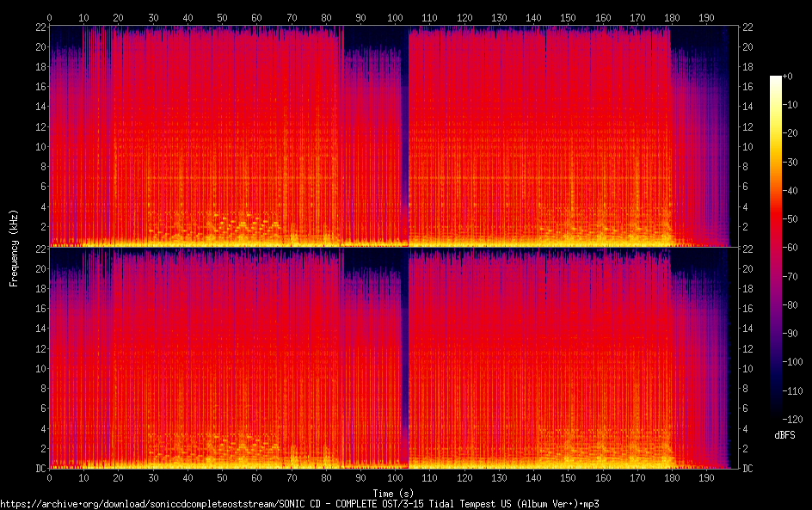Click the "Frequency (kHz)" vertical axis label

coord(14,247)
